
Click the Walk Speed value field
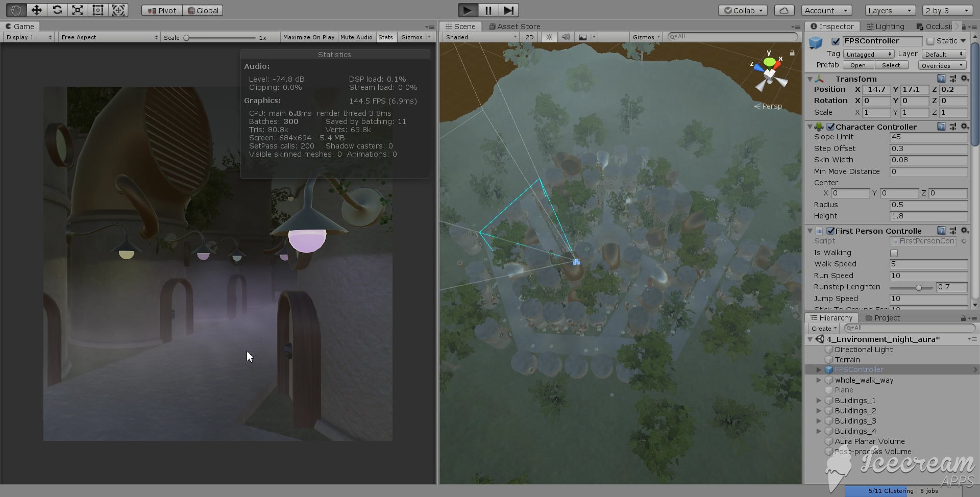[x=928, y=264]
